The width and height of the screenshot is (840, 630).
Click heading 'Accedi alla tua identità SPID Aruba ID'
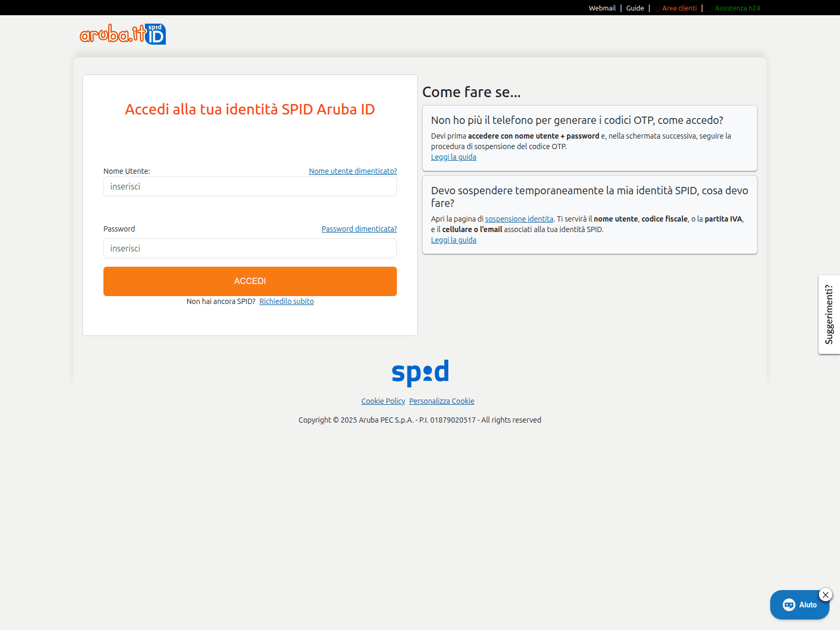click(250, 109)
